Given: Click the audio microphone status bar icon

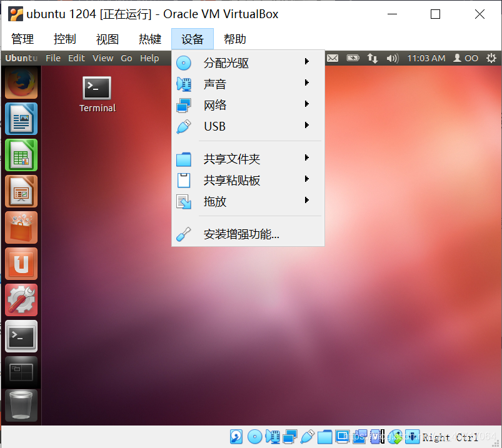Looking at the screenshot, I should 273,437.
